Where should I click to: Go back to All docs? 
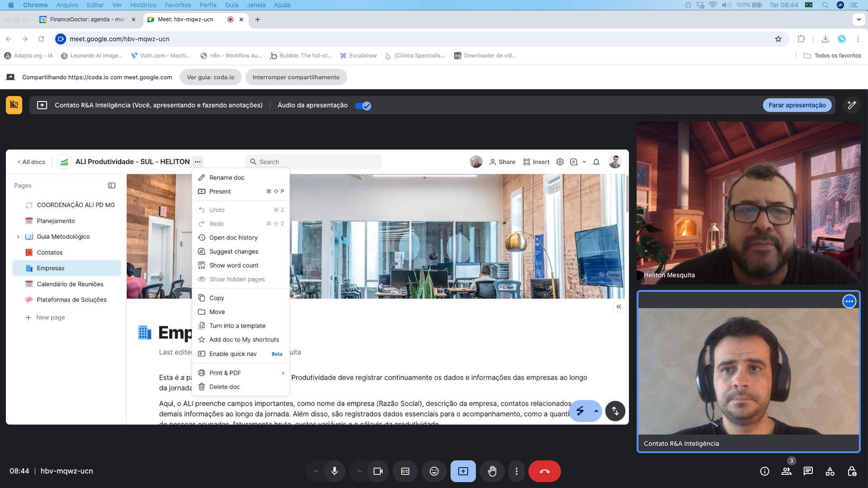(31, 162)
